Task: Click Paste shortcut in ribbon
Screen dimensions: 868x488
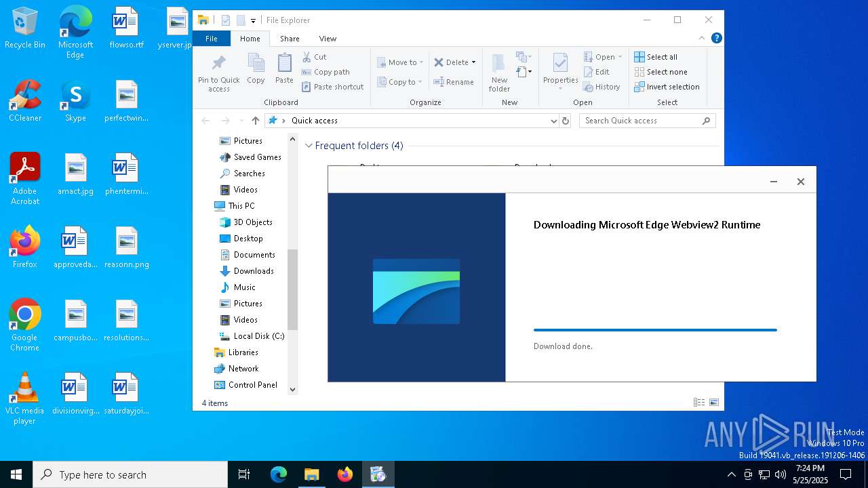Action: click(x=332, y=87)
